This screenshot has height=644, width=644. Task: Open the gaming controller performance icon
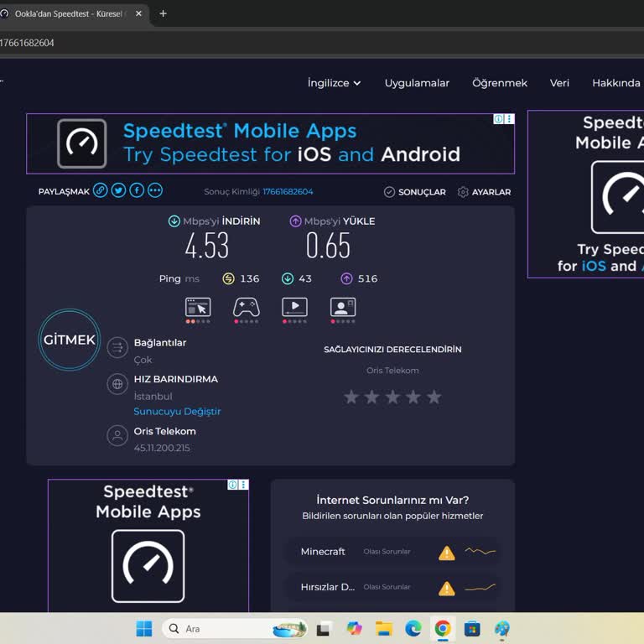coord(247,307)
